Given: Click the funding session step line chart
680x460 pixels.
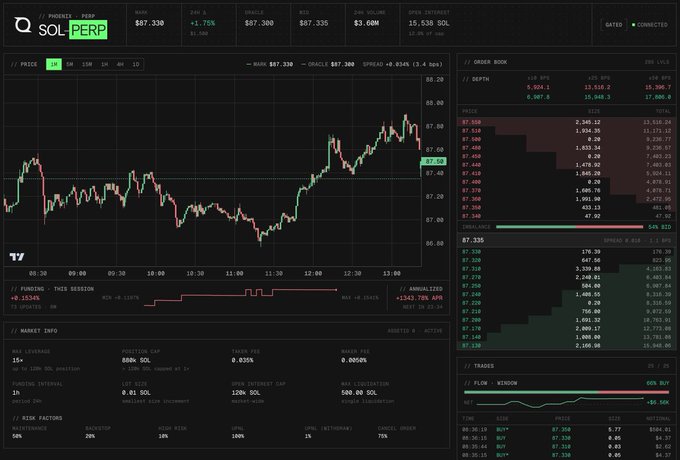Looking at the screenshot, I should [x=241, y=297].
